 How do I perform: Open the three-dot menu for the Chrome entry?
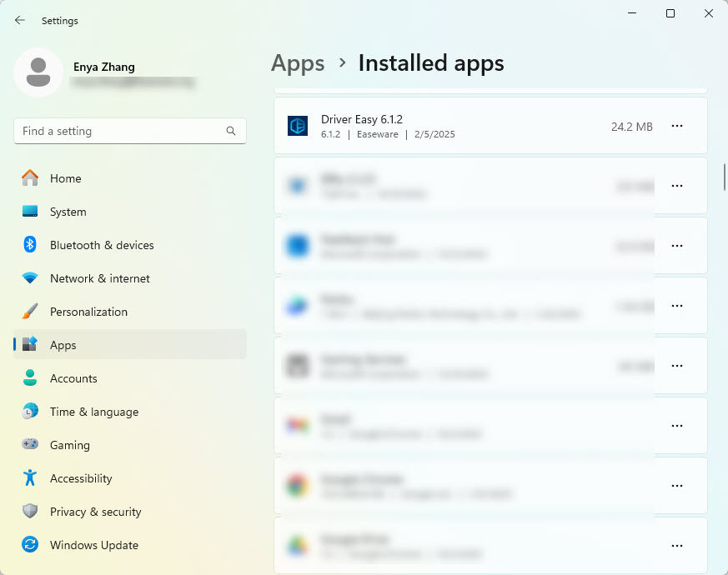[x=677, y=486]
